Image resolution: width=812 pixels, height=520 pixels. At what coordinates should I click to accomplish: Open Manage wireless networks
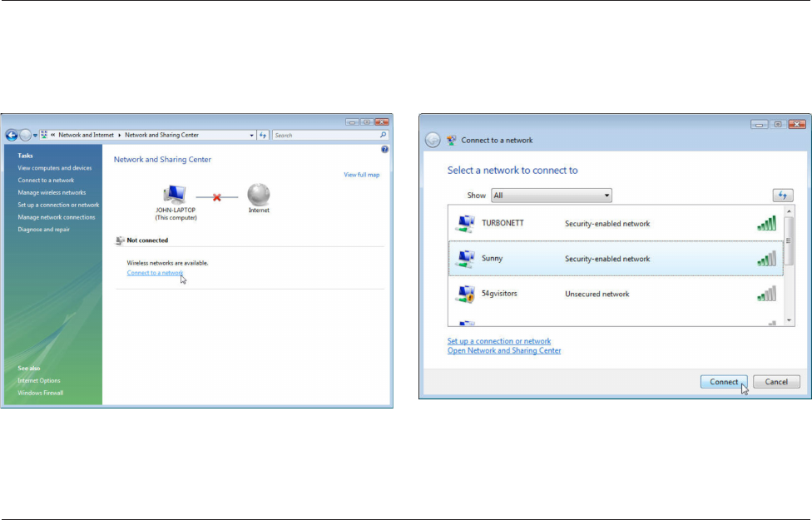(x=52, y=193)
